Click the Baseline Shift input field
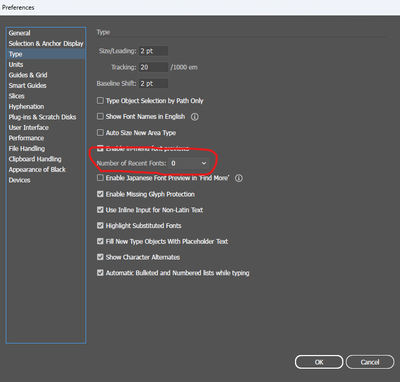The image size is (400, 382). 153,84
